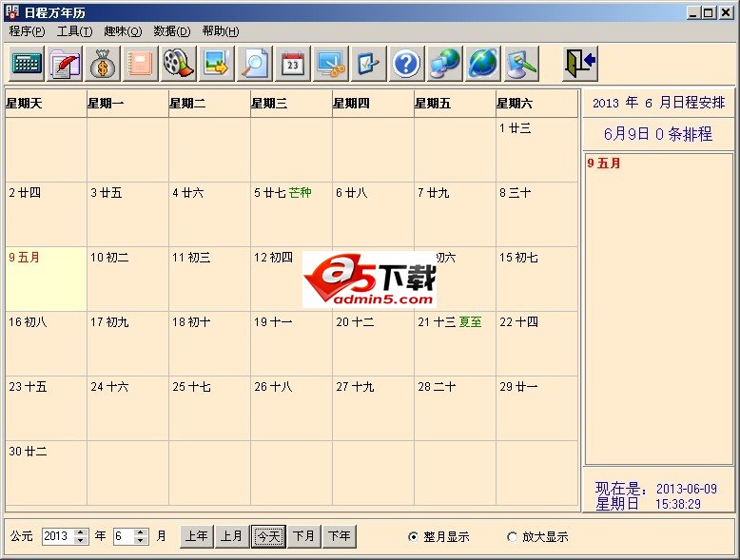
Task: Go to next year with 下年
Action: [340, 536]
